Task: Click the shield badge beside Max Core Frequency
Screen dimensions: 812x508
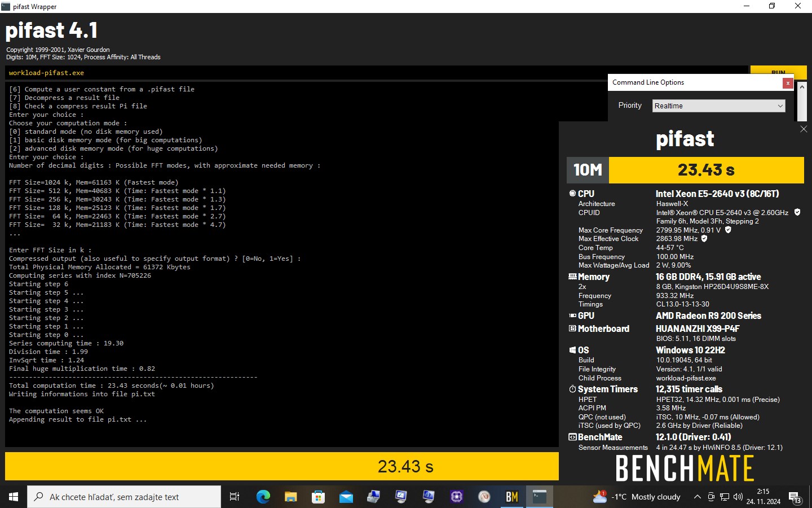Action: click(728, 230)
